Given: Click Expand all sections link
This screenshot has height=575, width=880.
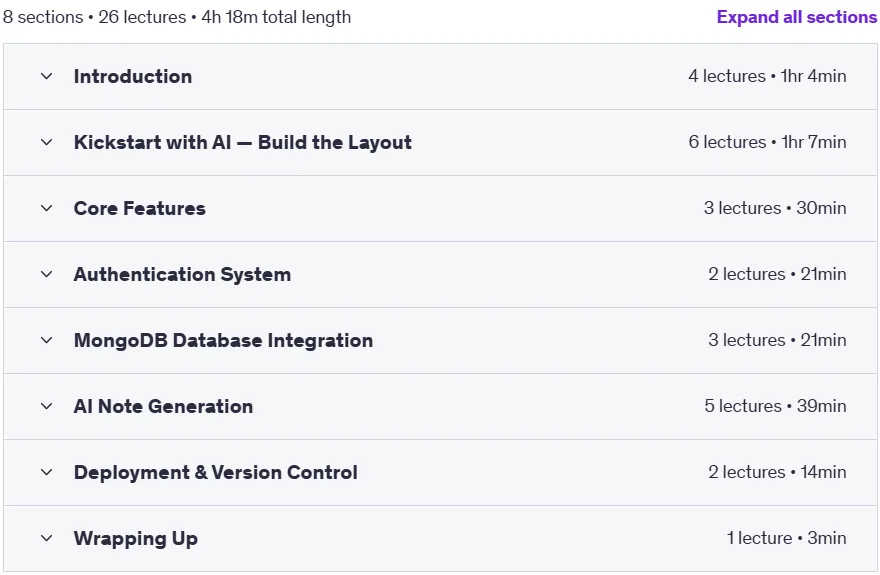Looking at the screenshot, I should (797, 17).
